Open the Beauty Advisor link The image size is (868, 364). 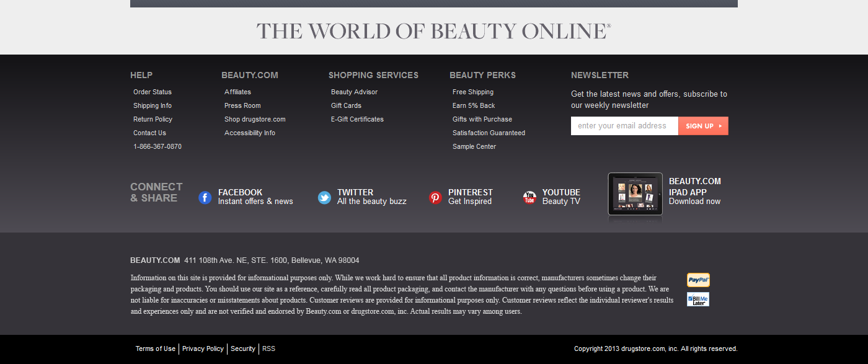(354, 92)
